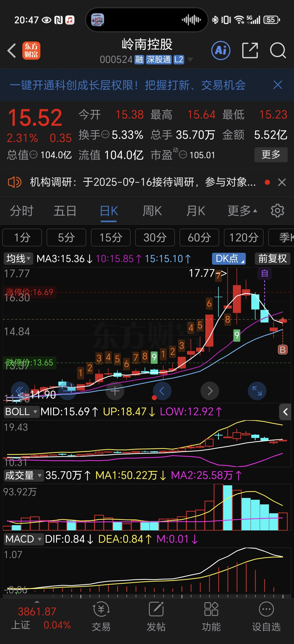Open the 总值 info icon
294x644 pixels.
[x=34, y=155]
